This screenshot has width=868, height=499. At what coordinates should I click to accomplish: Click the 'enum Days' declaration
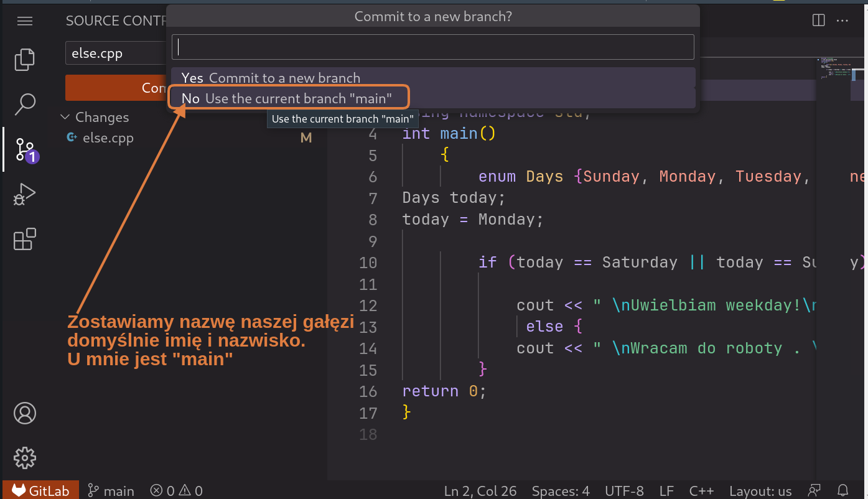tap(521, 177)
